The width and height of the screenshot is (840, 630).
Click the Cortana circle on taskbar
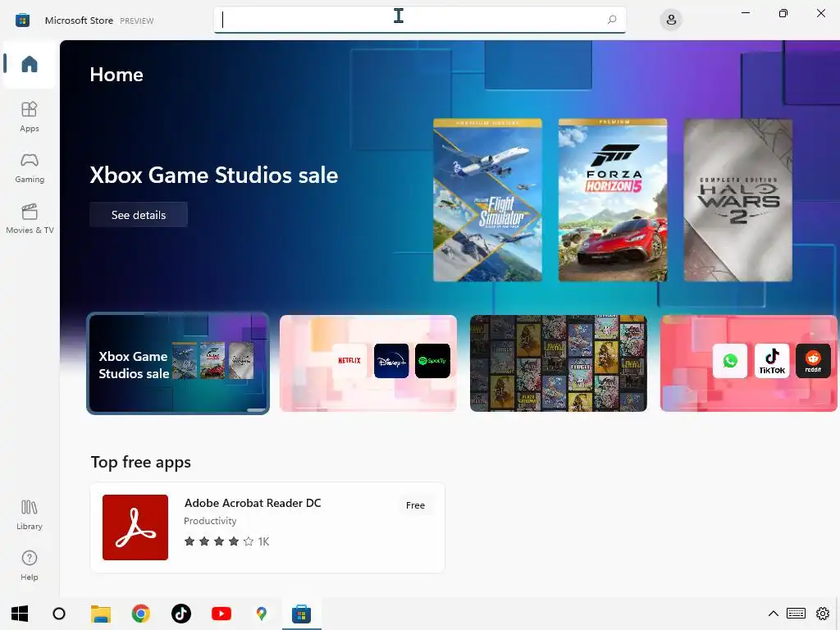(x=59, y=614)
